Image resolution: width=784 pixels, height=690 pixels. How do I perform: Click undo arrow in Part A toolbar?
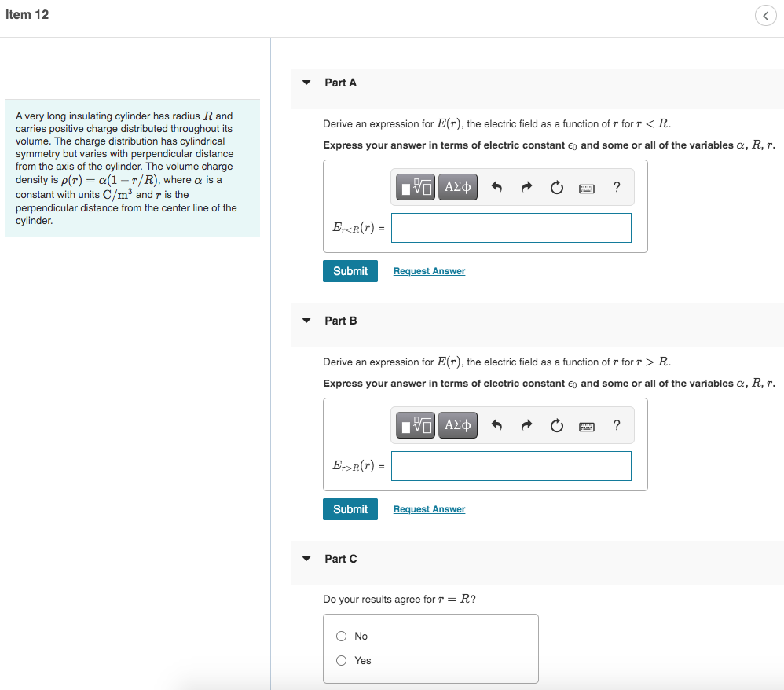[x=496, y=187]
